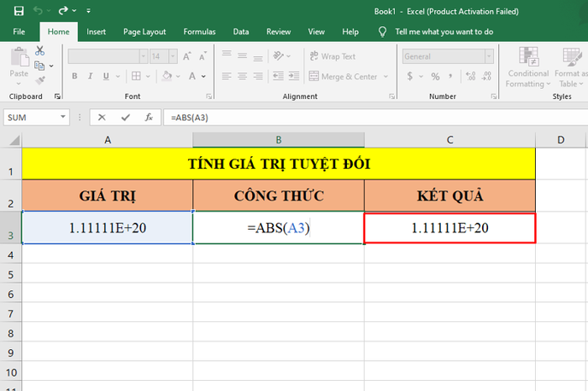The image size is (588, 391).
Task: Open Conditional Formatting menu
Action: (528, 67)
